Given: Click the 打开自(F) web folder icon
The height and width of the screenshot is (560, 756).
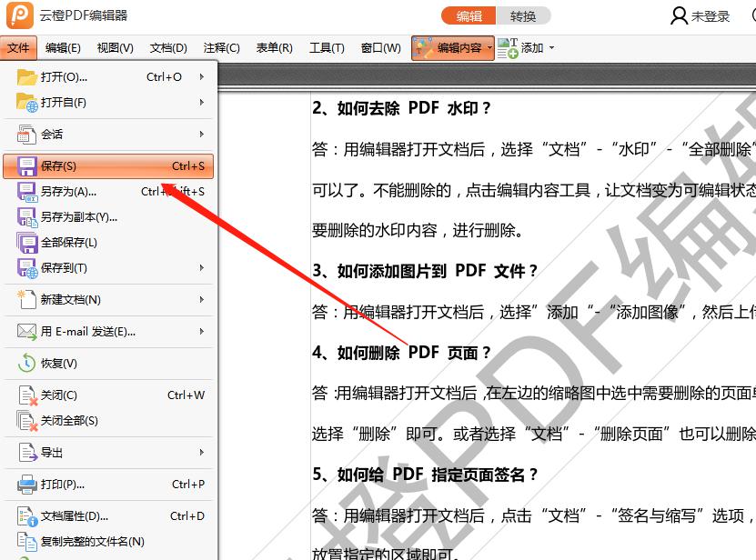Looking at the screenshot, I should [x=26, y=103].
